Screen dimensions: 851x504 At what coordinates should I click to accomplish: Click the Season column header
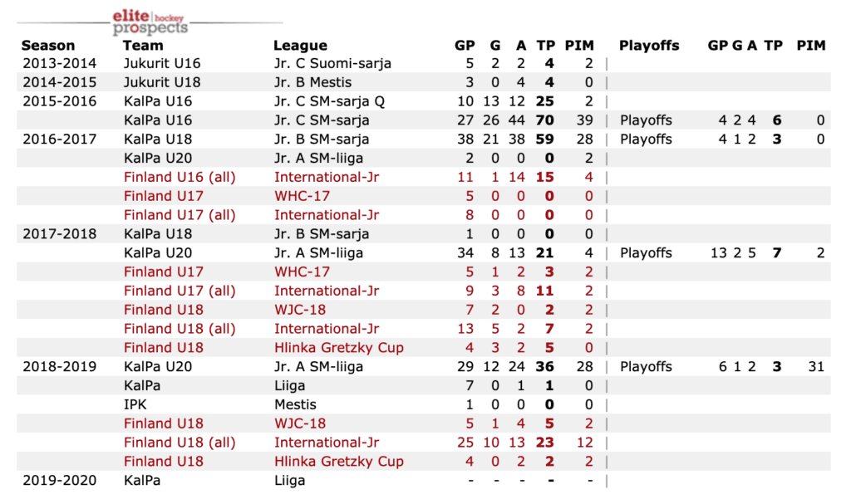pos(48,46)
